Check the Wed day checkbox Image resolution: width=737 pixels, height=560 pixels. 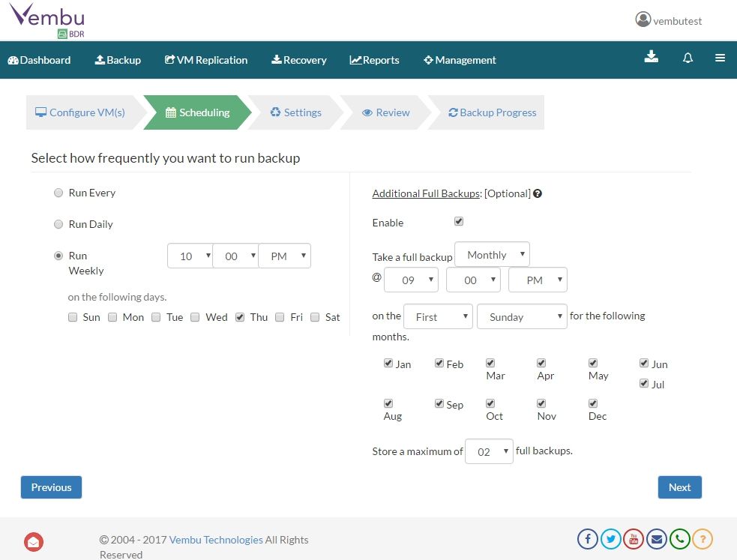point(195,317)
